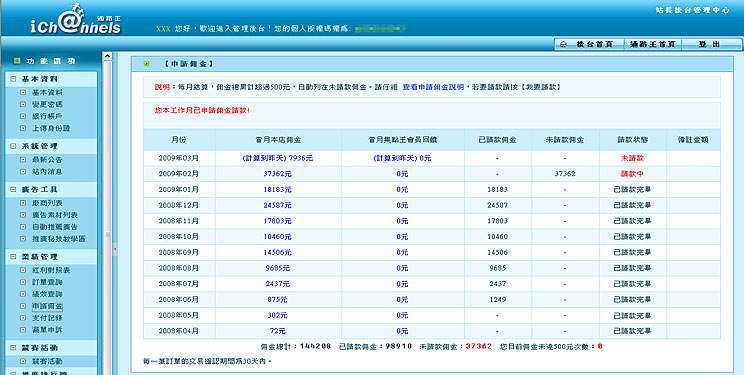Go to 後台首頁 in top navigation
The width and height of the screenshot is (744, 375).
(x=595, y=44)
